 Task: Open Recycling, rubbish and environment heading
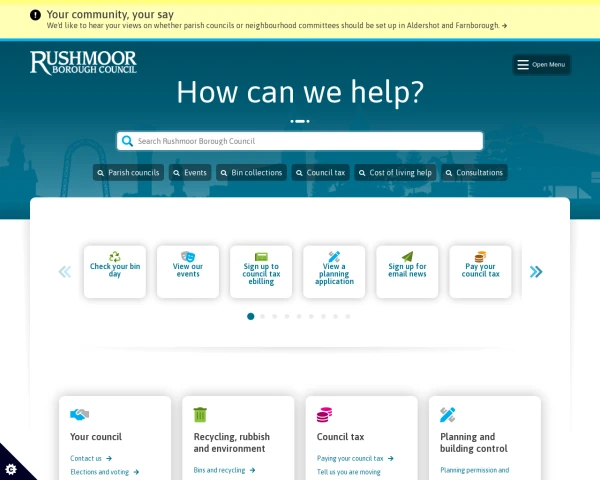(232, 442)
